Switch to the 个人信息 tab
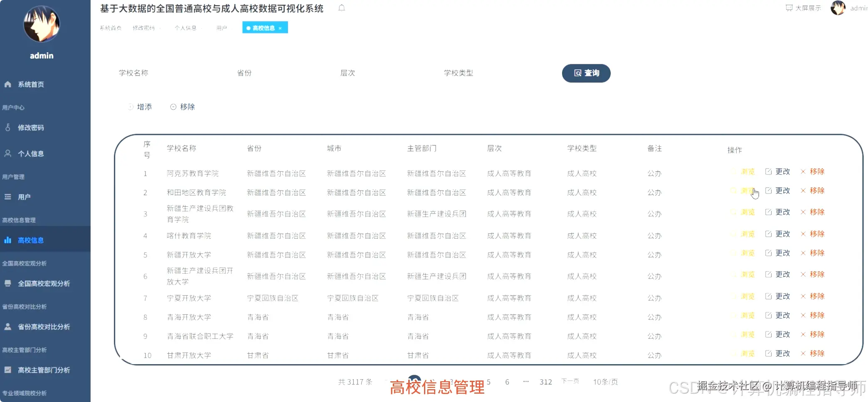 click(x=185, y=28)
